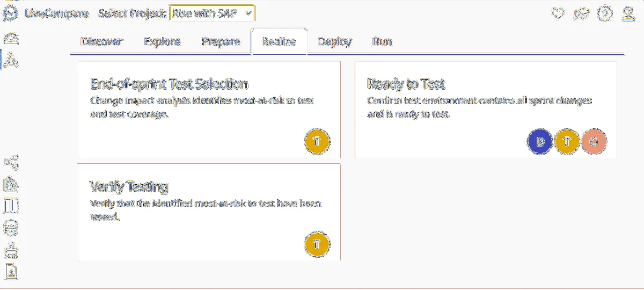This screenshot has height=290, width=644.
Task: Expand the Select Project dropdown
Action: click(x=212, y=13)
